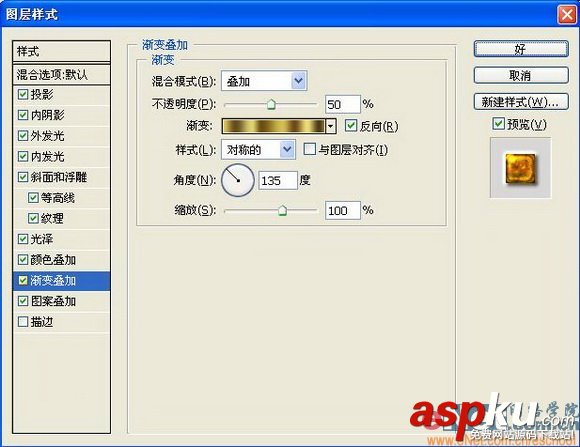
Task: Select the 斜面和浮雕 label
Action: (x=59, y=177)
